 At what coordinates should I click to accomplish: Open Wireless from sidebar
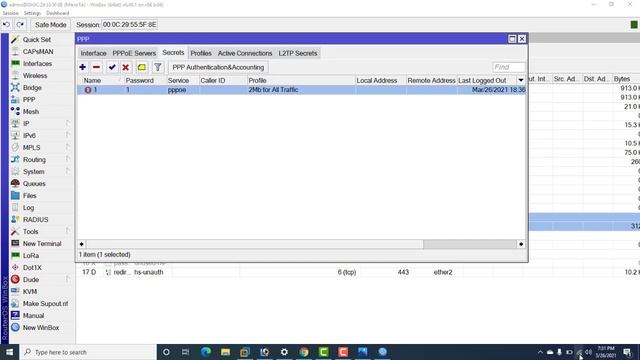pos(35,76)
